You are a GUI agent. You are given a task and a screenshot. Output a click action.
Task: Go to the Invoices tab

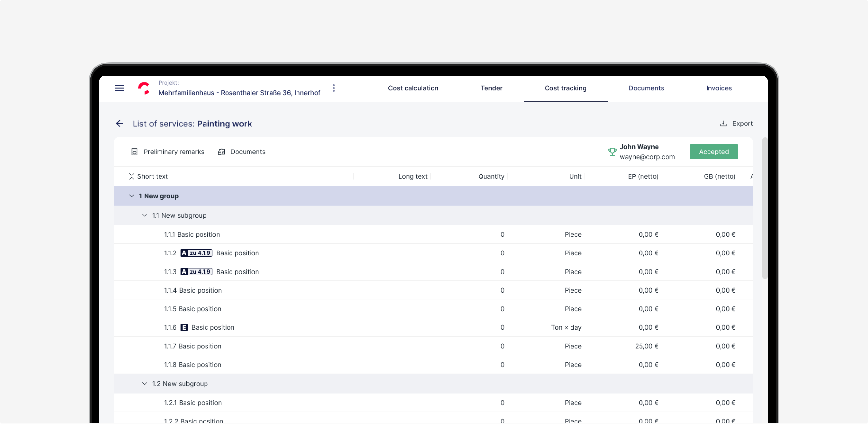[x=719, y=88]
